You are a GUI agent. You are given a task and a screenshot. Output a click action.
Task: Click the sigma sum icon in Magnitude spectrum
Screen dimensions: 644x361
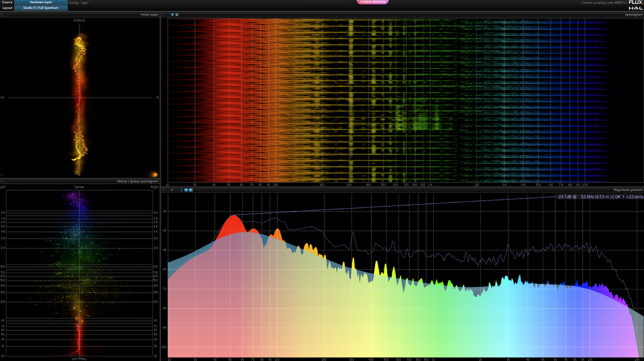click(182, 190)
